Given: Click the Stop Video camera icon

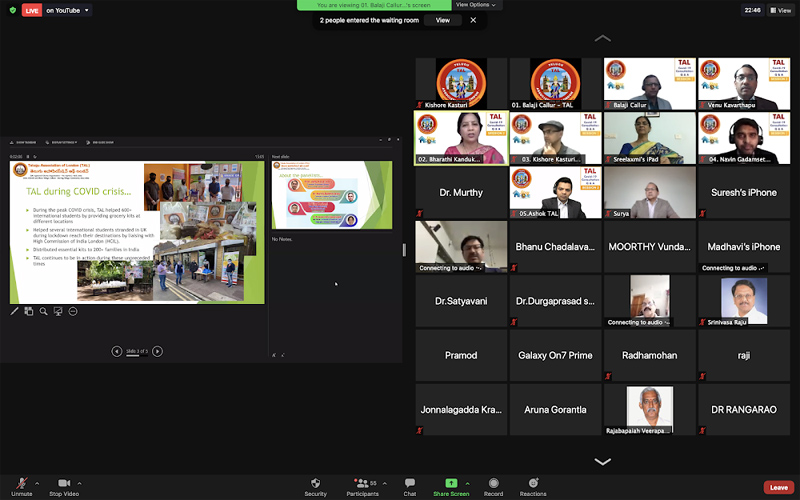Looking at the screenshot, I should point(64,483).
